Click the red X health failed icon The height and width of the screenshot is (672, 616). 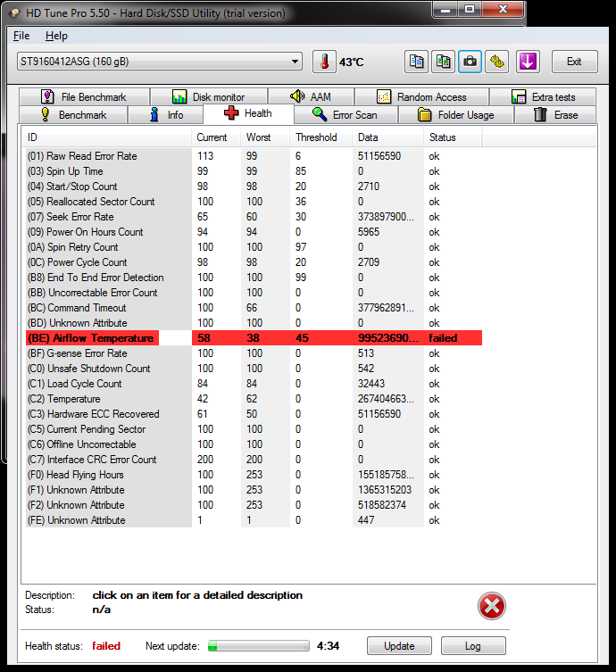pos(491,607)
